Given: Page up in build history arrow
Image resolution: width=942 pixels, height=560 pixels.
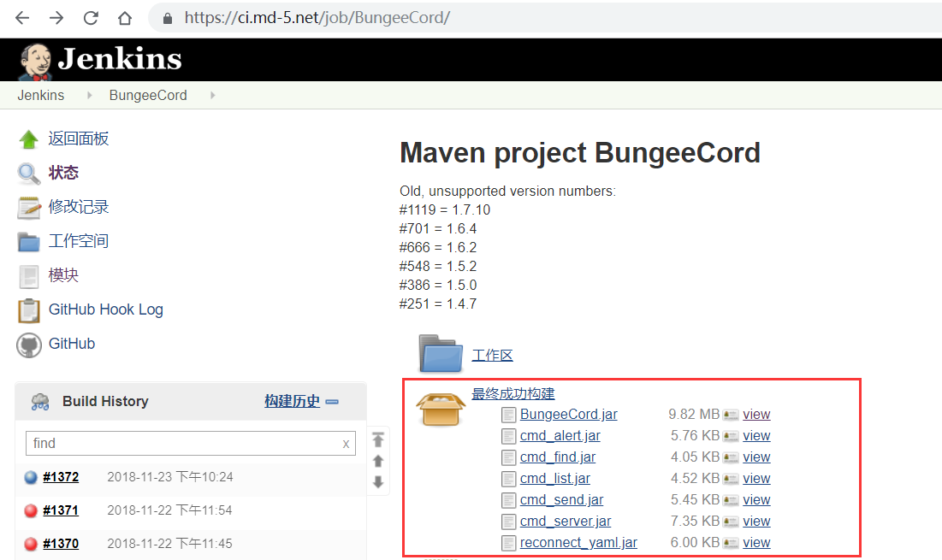Looking at the screenshot, I should coord(378,461).
